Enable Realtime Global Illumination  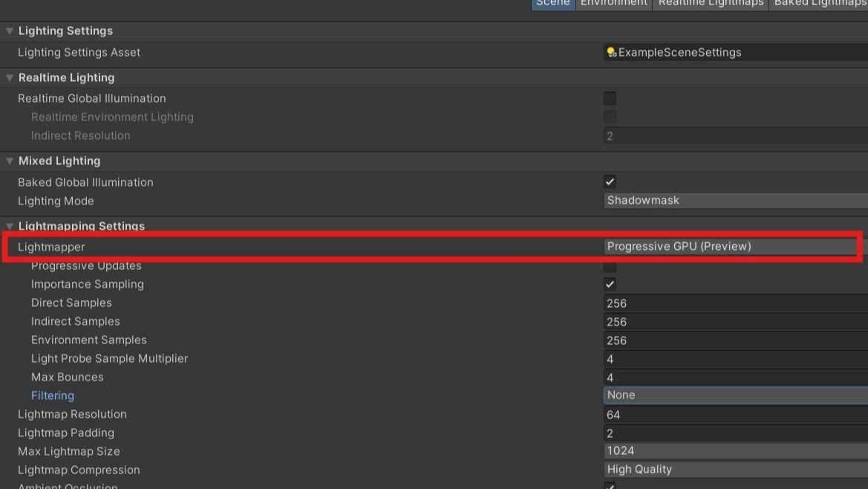point(610,98)
